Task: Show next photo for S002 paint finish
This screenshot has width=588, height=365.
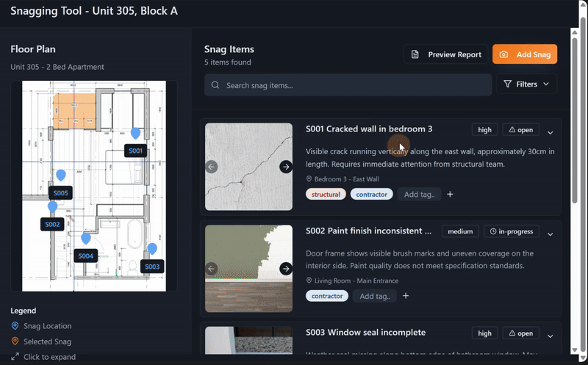Action: [x=286, y=268]
